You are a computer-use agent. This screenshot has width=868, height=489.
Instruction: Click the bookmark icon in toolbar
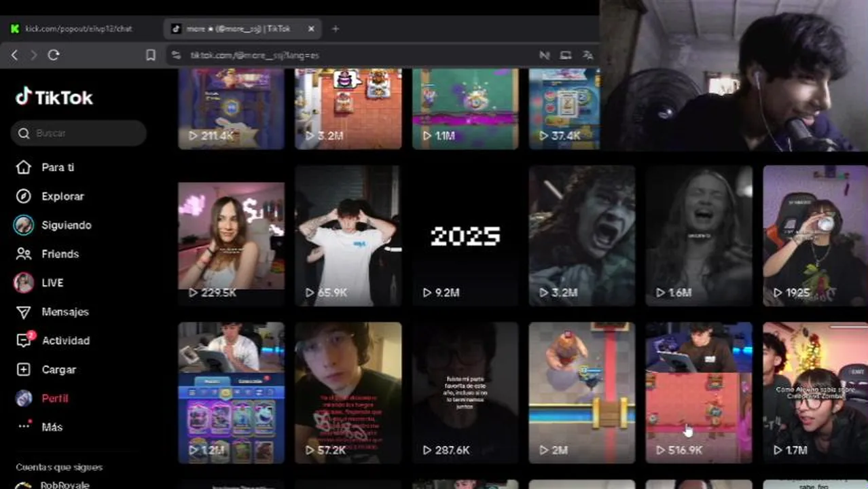[151, 55]
